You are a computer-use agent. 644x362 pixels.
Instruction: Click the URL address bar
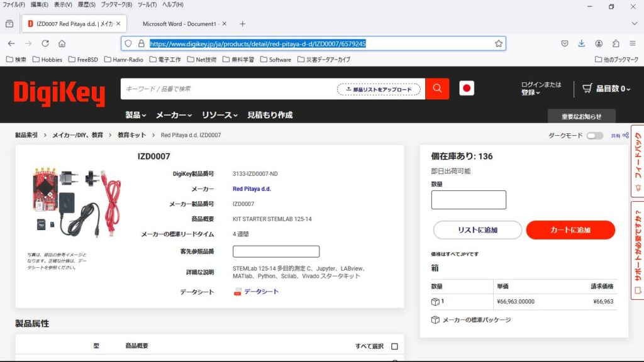point(312,43)
